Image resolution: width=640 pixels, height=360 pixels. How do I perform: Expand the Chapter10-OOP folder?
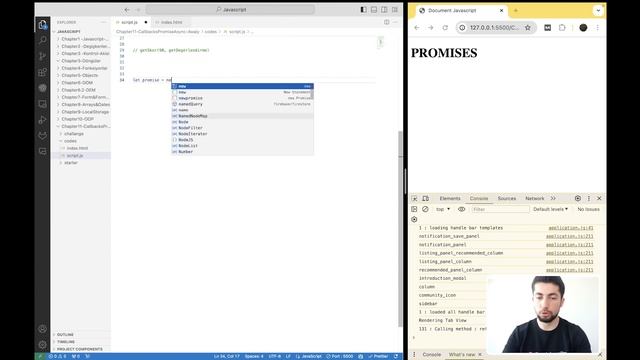pyautogui.click(x=82, y=119)
